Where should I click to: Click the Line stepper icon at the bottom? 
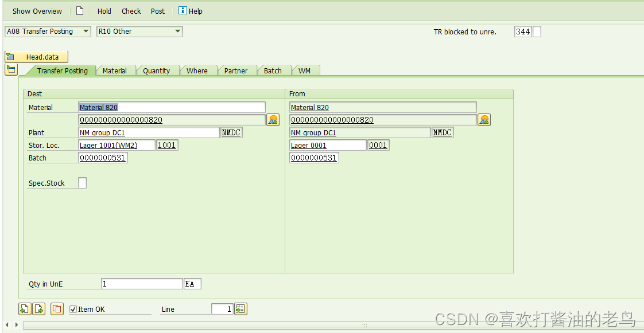tap(239, 308)
